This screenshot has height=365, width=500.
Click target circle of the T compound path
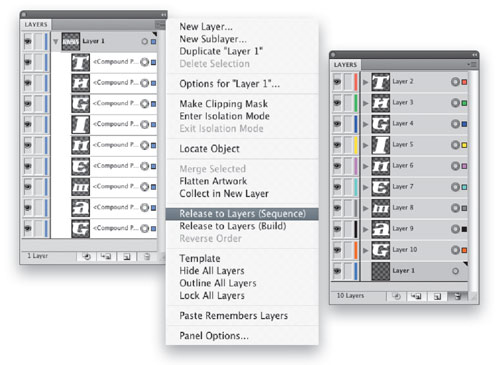[144, 62]
